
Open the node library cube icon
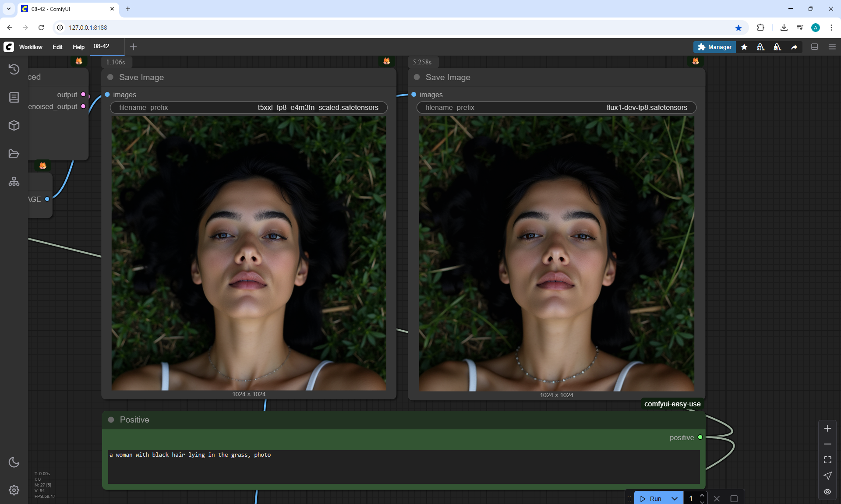coord(14,126)
